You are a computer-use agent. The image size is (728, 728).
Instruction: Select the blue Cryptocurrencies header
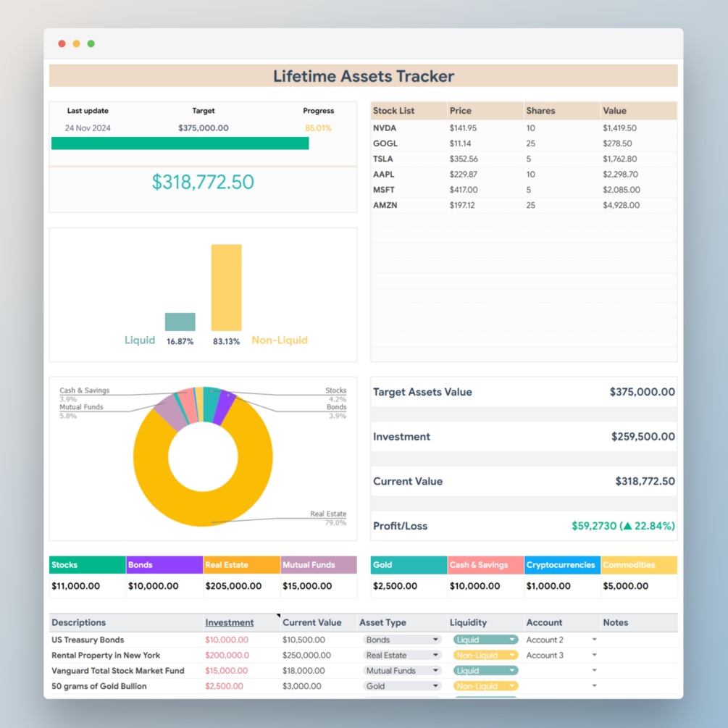click(x=562, y=565)
